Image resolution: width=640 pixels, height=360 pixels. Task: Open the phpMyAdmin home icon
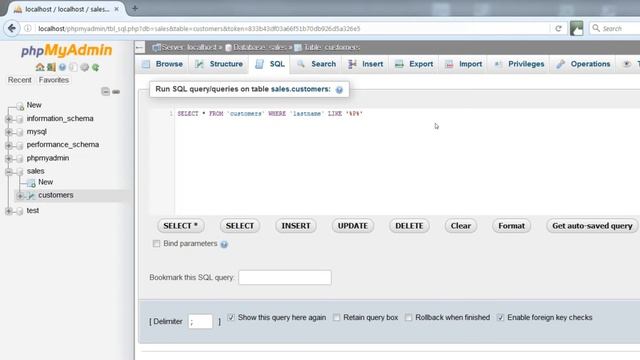(x=40, y=67)
